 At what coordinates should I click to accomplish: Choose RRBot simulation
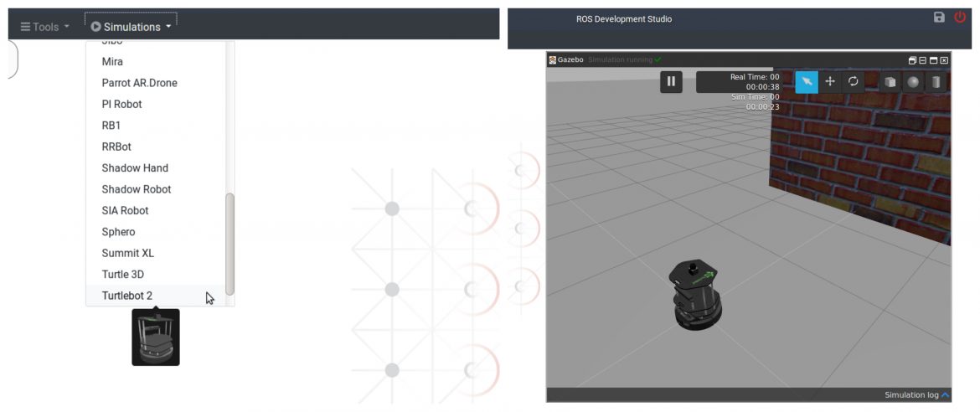[156, 147]
